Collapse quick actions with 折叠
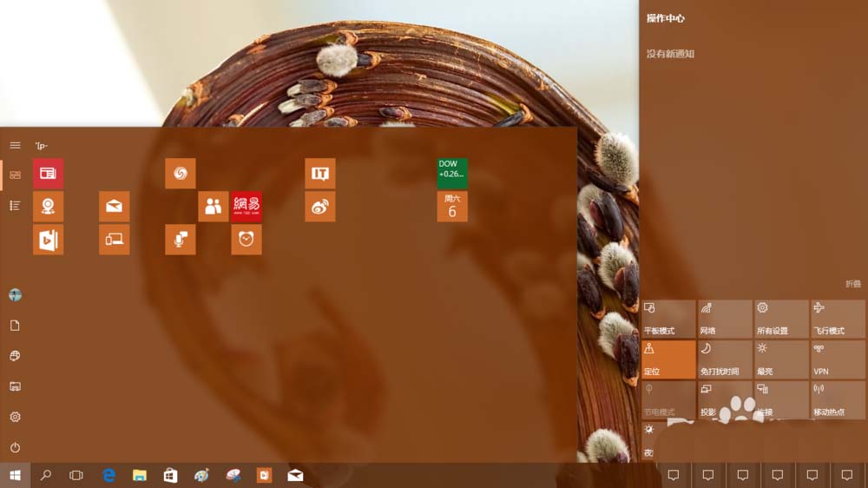The height and width of the screenshot is (488, 868). (853, 284)
